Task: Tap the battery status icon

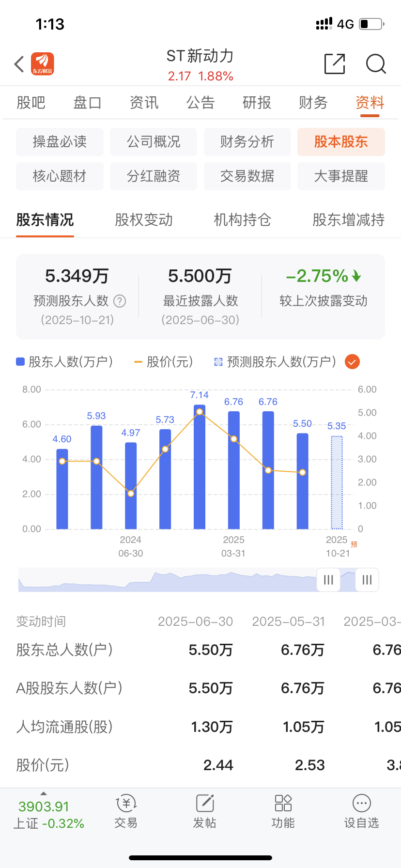Action: coord(372,24)
